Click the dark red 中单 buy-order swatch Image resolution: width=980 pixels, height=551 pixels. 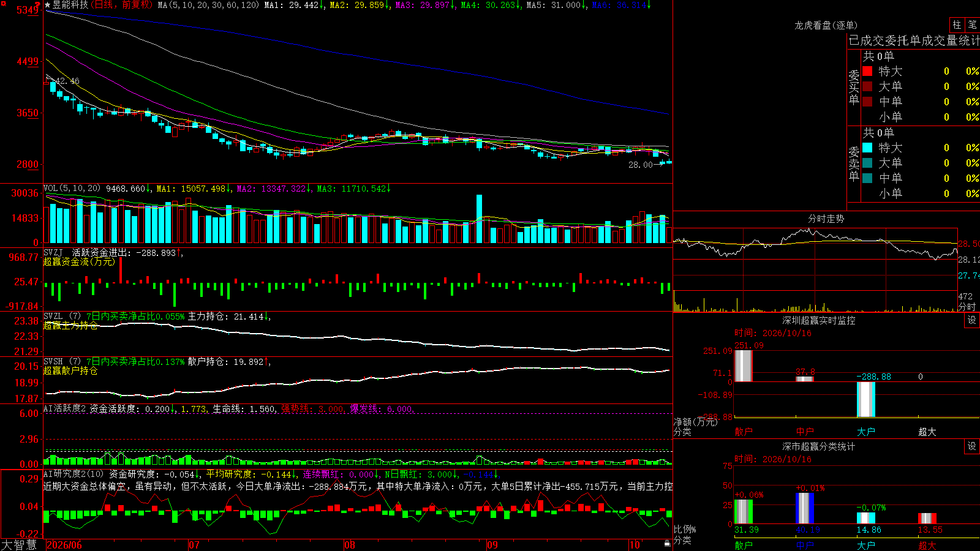tap(867, 101)
